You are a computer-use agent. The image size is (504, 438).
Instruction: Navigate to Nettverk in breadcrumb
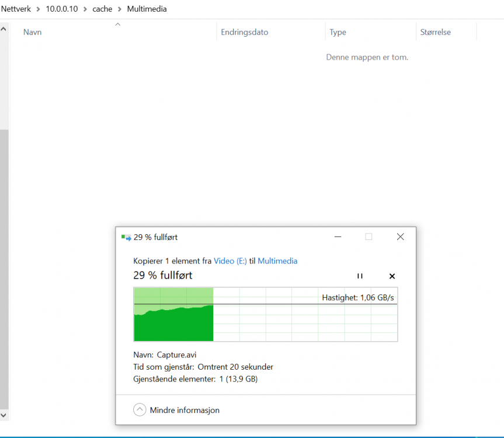tap(16, 9)
